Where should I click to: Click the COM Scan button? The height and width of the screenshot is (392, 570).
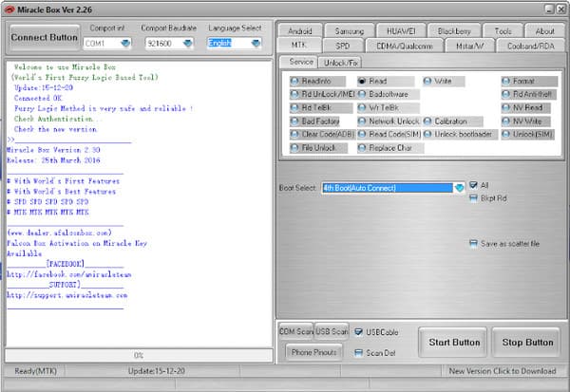coord(295,331)
